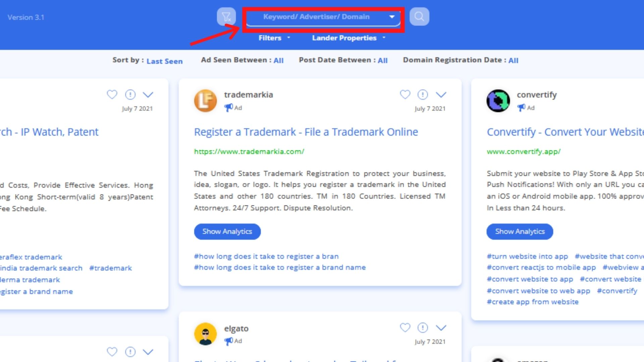Click the megaphone Ad icon on trademarkia
The image size is (644, 362).
[x=228, y=107]
